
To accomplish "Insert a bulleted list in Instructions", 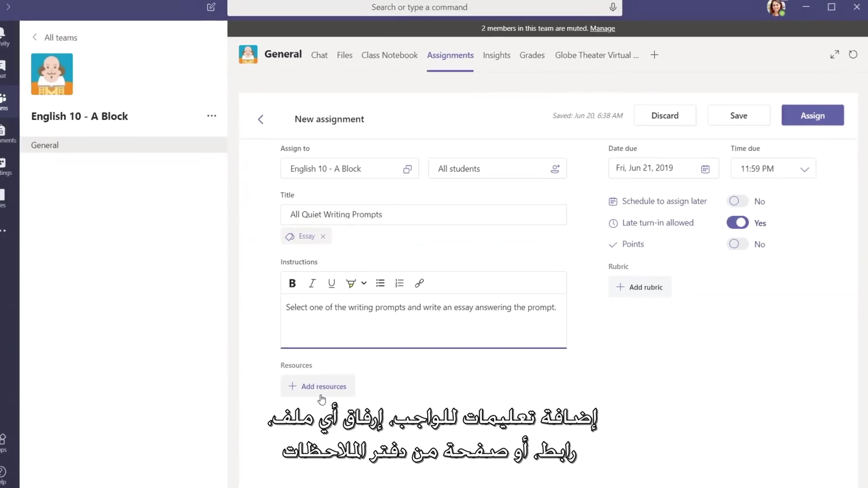I will [380, 283].
